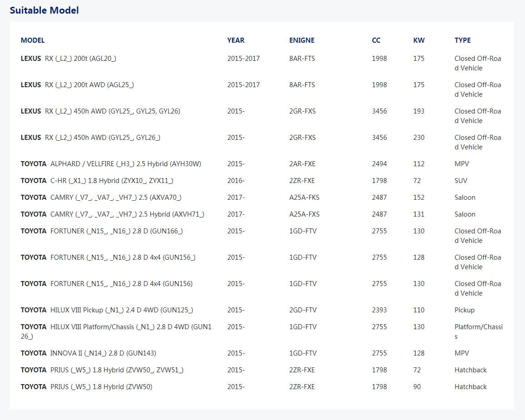Click engine code A25A-FKS
Viewport: 525px width, 420px height.
(304, 198)
